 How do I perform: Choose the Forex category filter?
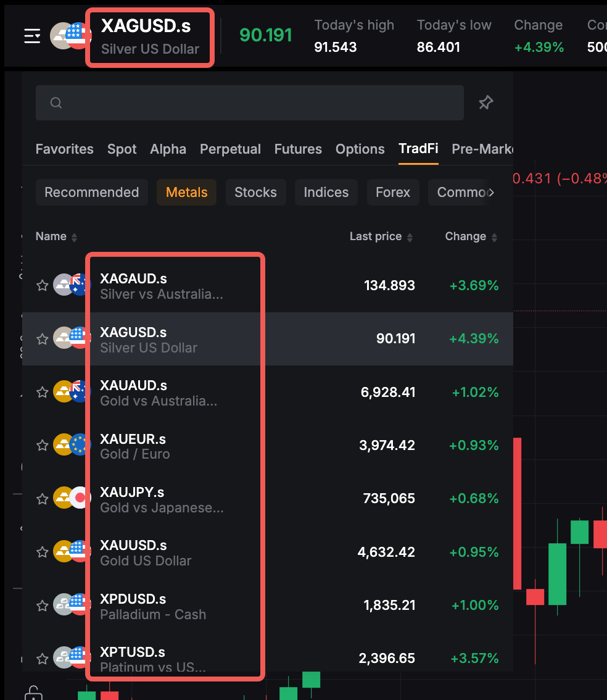(x=392, y=193)
